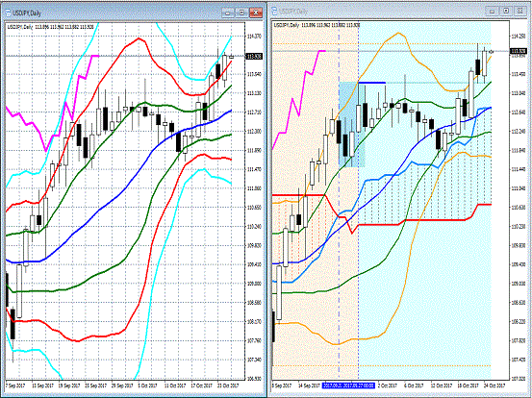The height and width of the screenshot is (398, 532).
Task: Click the 18 Oct 2017 date on right chart
Action: (x=469, y=386)
